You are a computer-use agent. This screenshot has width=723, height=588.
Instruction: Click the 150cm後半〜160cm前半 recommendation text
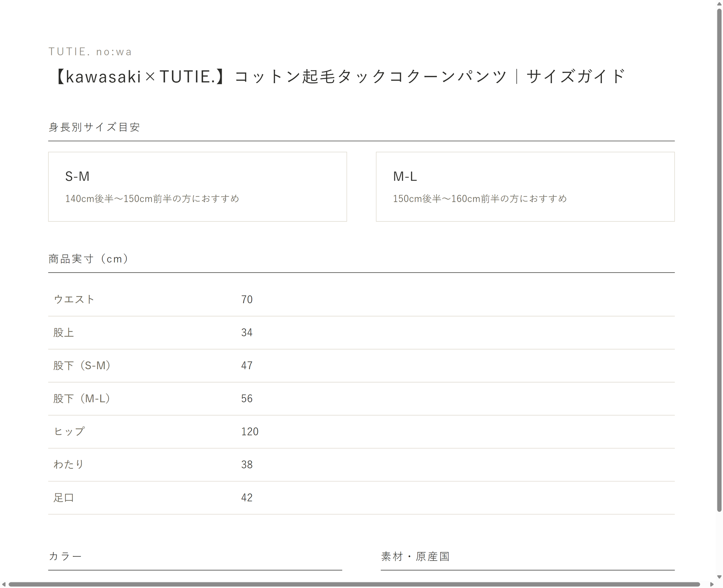point(480,199)
